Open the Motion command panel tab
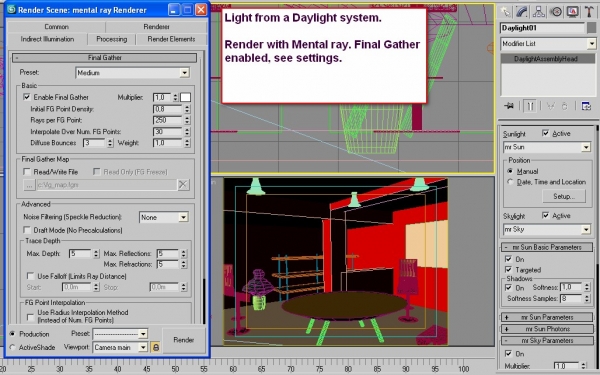This screenshot has width=600, height=375. (x=556, y=12)
